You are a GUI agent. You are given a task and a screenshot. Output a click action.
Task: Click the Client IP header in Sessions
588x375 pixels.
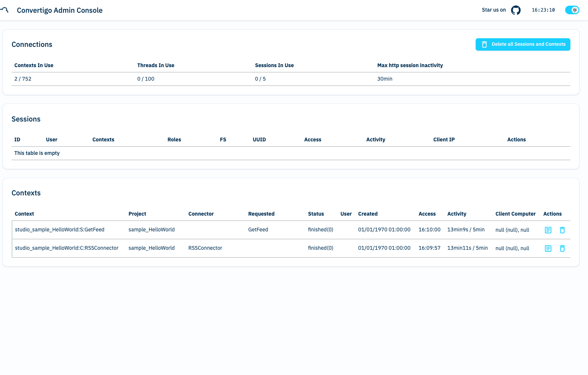pyautogui.click(x=444, y=139)
